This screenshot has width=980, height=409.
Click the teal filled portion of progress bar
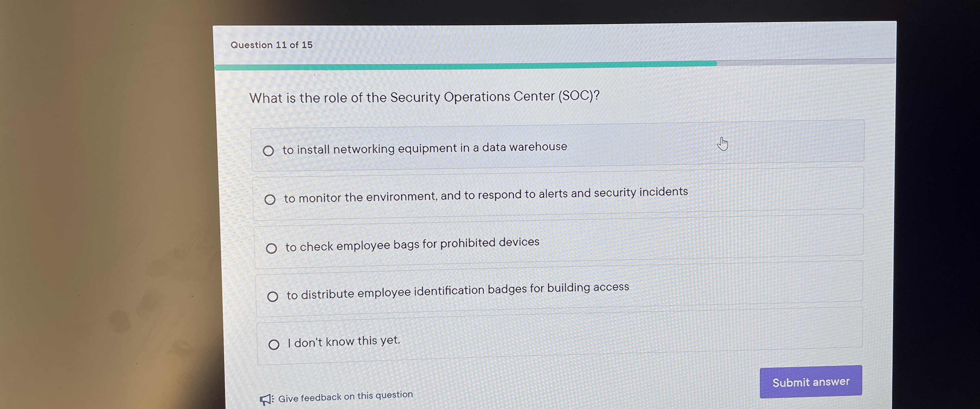[x=456, y=66]
